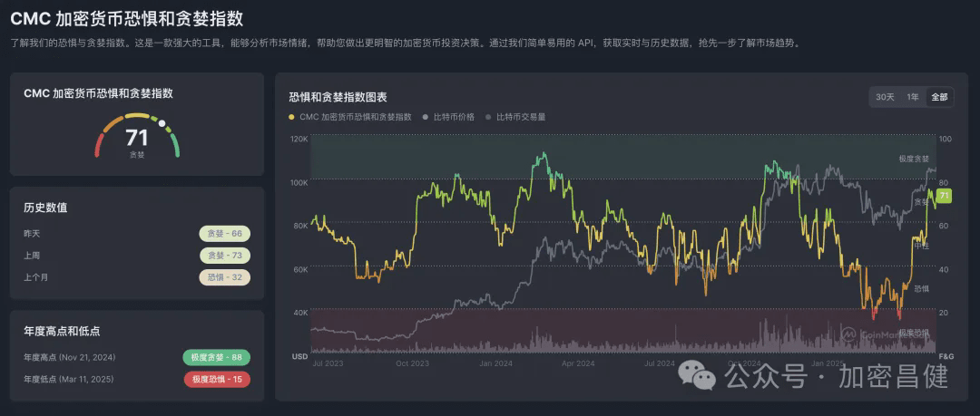Click the gray legend dot for 比特币价格

(426, 117)
